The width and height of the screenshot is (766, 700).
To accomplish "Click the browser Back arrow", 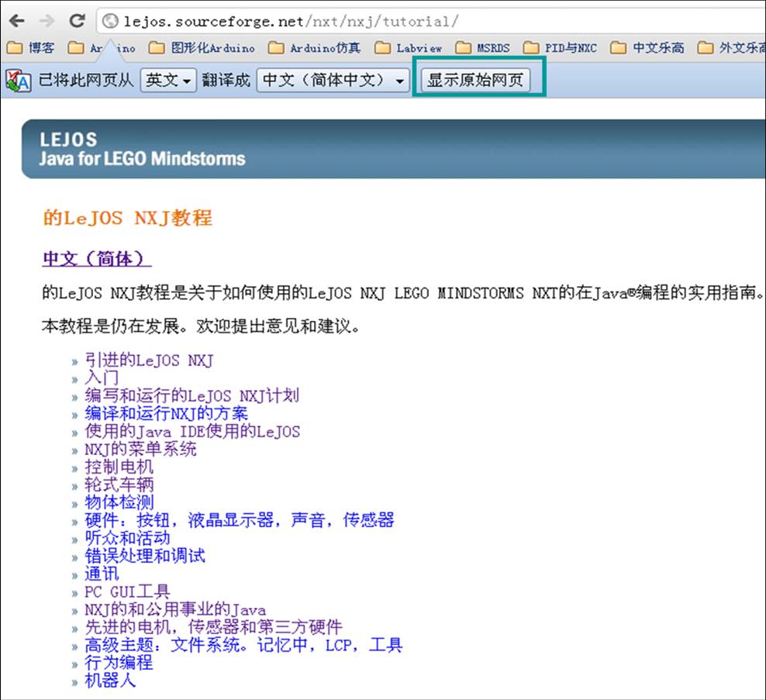I will 16,21.
